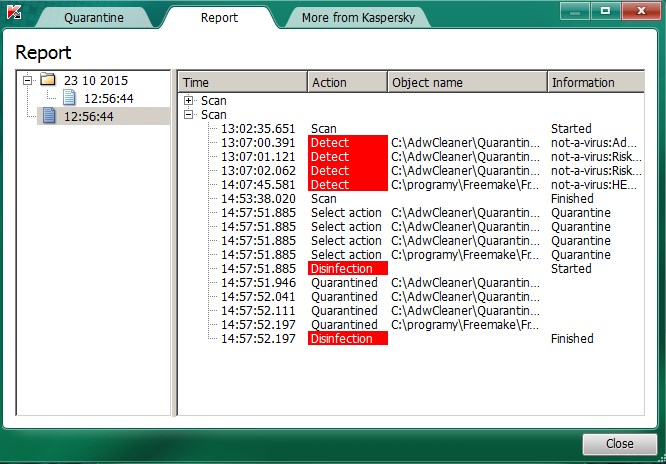Click the document icon under the 23 10 2015 folder

(x=70, y=98)
